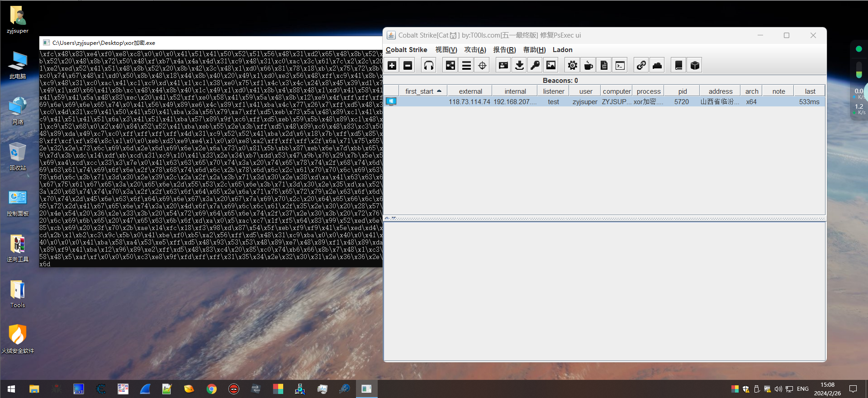Switch to pivot graph view icon
This screenshot has height=398, width=868.
pyautogui.click(x=451, y=66)
